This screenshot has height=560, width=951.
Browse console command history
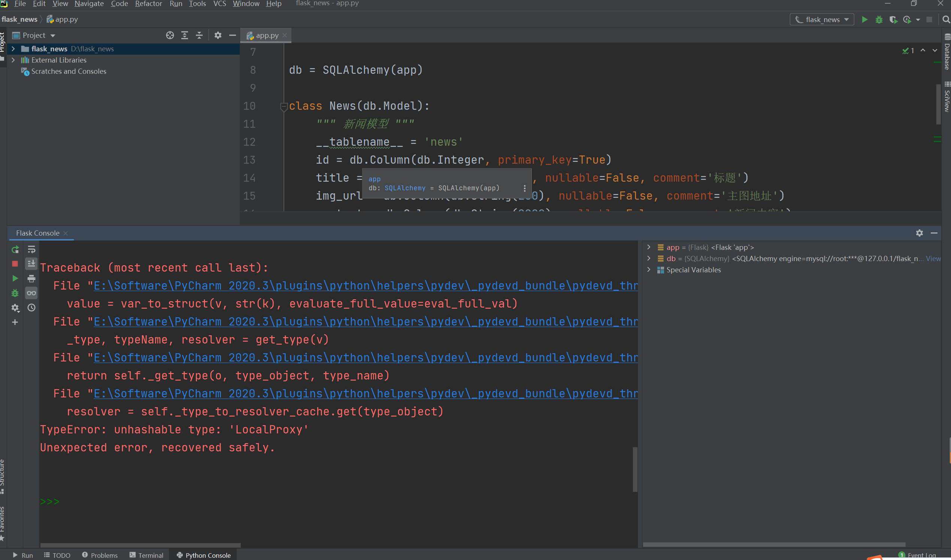pos(31,308)
